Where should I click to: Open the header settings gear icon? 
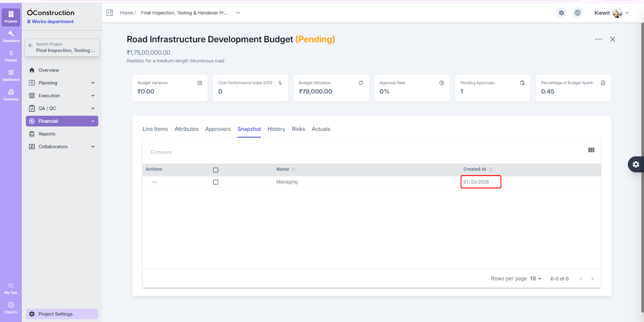click(561, 13)
